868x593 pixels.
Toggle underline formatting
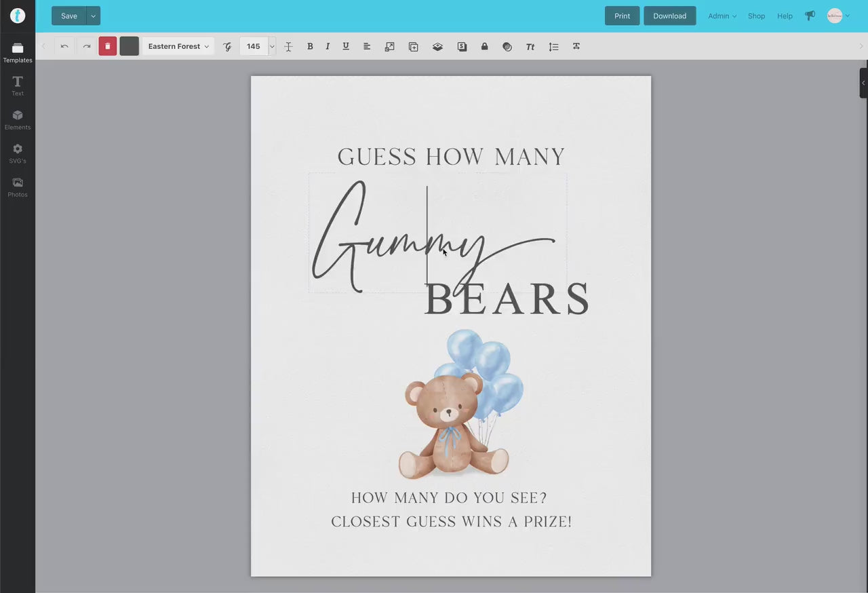point(346,47)
